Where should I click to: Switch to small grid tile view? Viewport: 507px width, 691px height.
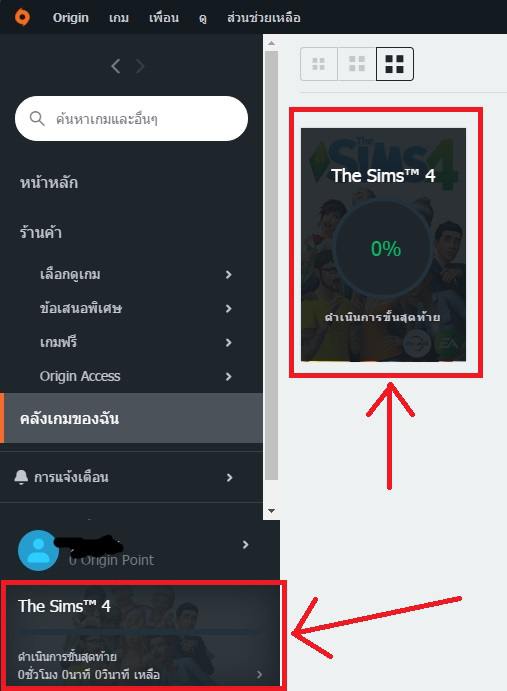(319, 64)
